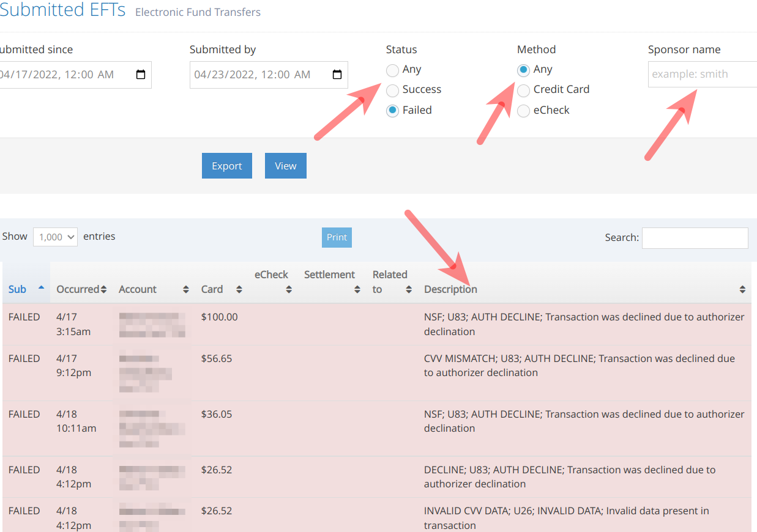Select the Credit Card method filter
Viewport: 757px width, 532px height.
tap(523, 90)
